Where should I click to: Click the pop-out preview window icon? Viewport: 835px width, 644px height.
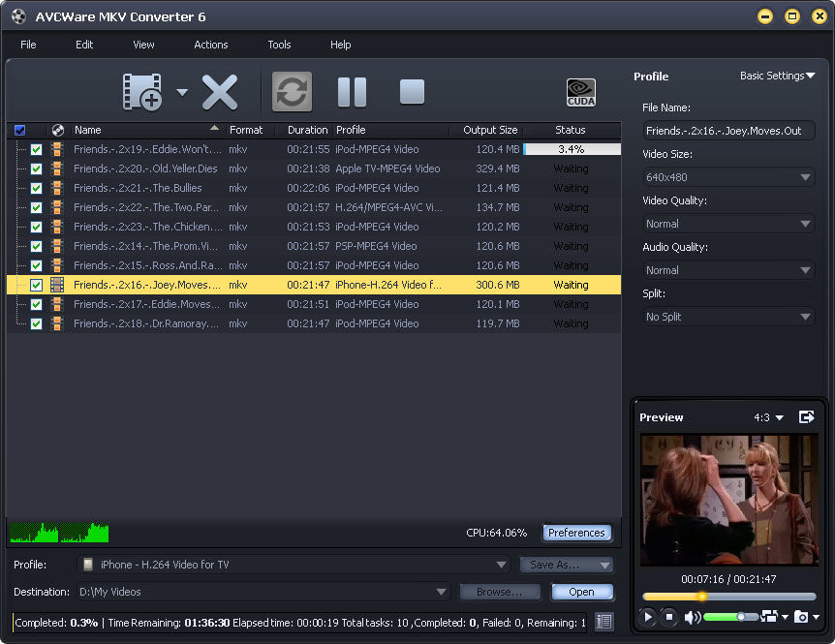(x=807, y=417)
